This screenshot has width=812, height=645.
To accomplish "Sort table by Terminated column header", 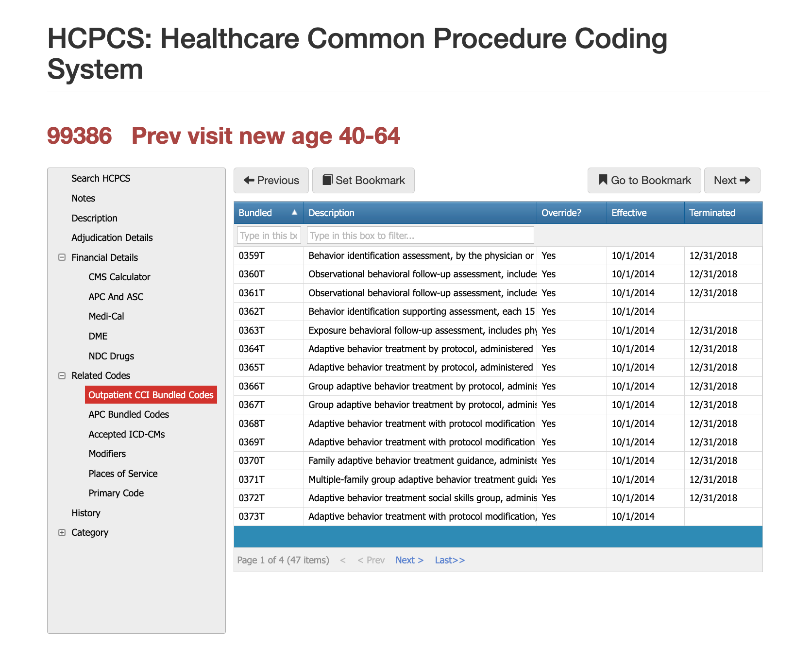I will point(712,213).
